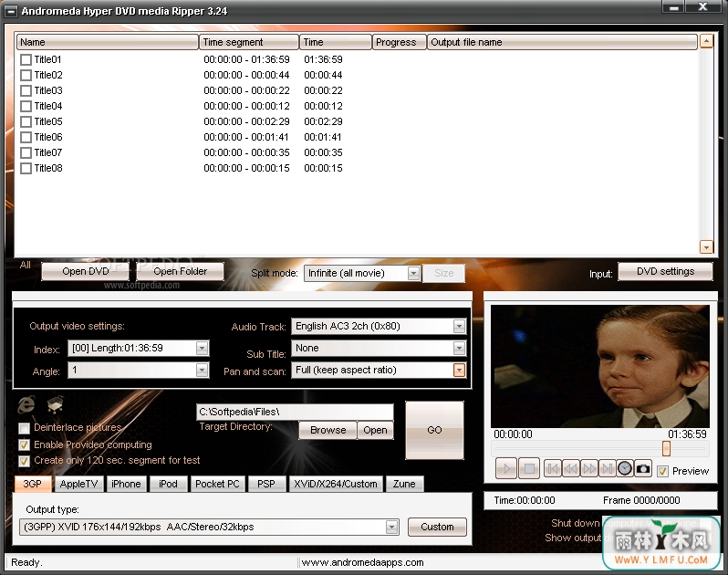Click the Time column header
Screen dimensions: 728x575
pyautogui.click(x=335, y=42)
